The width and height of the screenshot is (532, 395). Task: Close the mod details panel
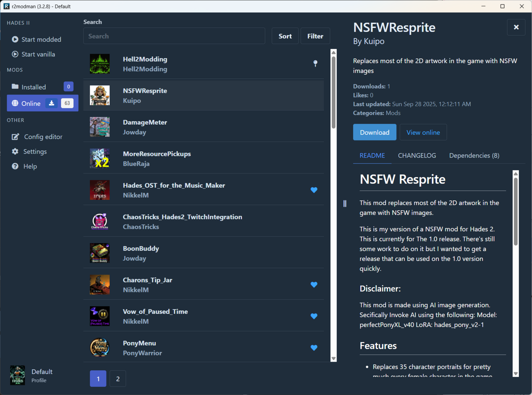(x=516, y=27)
